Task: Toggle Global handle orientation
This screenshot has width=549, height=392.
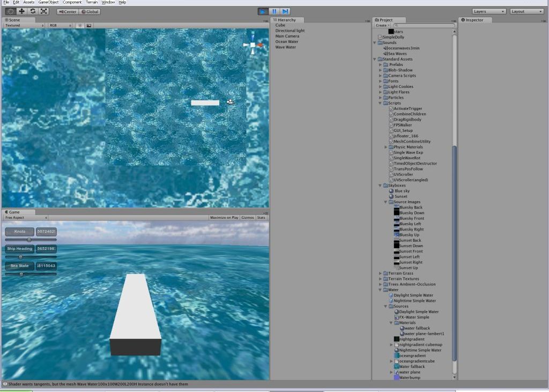Action: tap(89, 11)
